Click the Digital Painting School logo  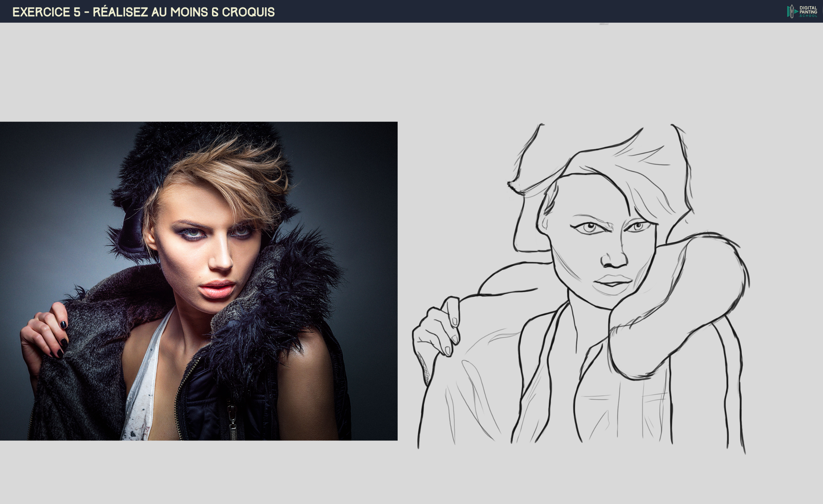tap(802, 11)
